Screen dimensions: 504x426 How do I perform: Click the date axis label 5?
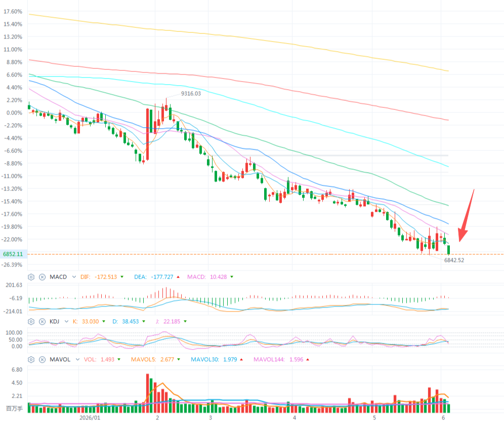(374, 417)
